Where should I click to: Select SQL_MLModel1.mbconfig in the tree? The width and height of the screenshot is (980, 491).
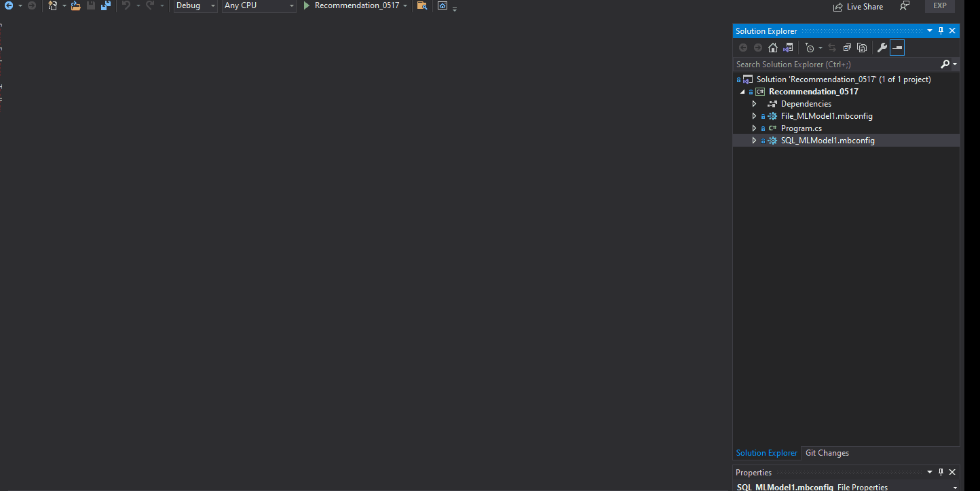[827, 141]
